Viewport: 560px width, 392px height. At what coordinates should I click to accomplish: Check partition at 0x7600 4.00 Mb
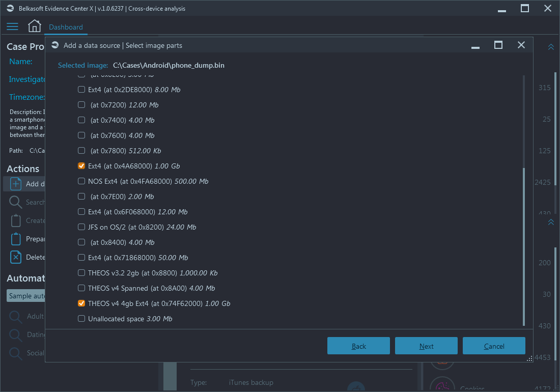pos(81,135)
